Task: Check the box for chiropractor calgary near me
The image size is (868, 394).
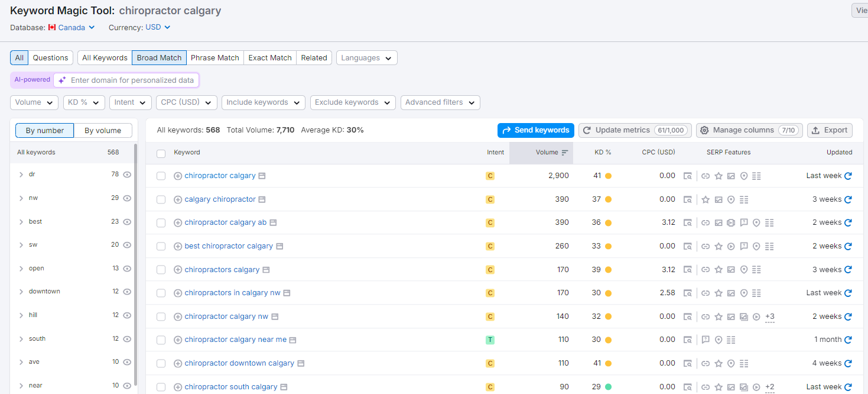Action: [x=161, y=340]
